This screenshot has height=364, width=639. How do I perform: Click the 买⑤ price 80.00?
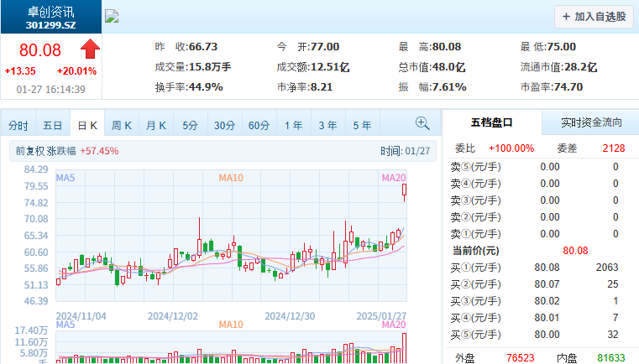point(547,335)
